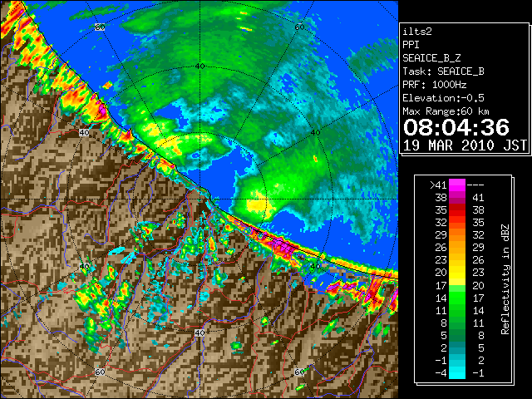Click the Max Range:60 km text
Viewport: 532px width, 399px height.
(446, 111)
